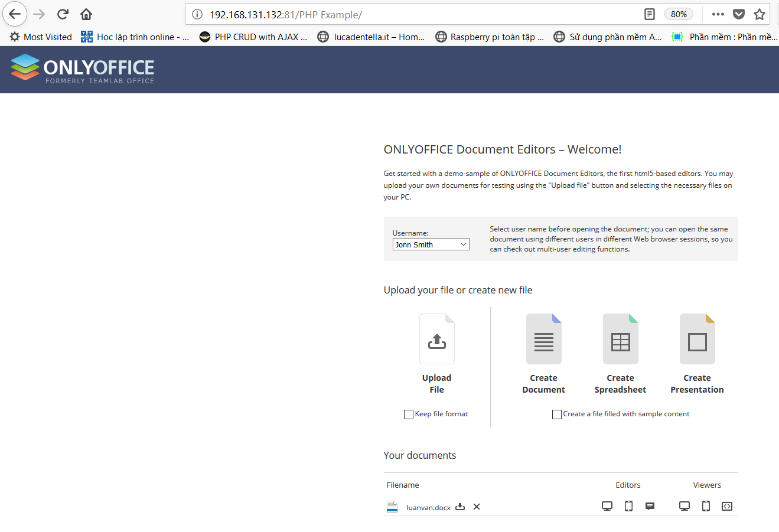This screenshot has width=779, height=532.
Task: Open luanvan.docx in embedded viewer
Action: [727, 506]
